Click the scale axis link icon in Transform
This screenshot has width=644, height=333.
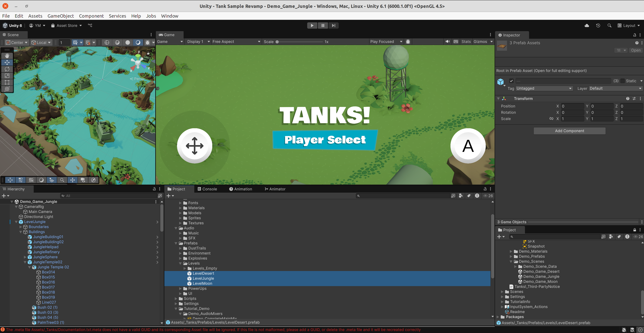coord(552,119)
